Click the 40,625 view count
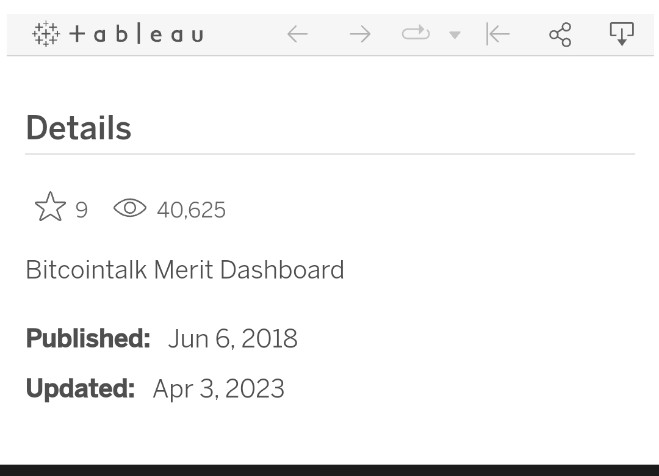Viewport: 659px width, 476px height. click(191, 210)
